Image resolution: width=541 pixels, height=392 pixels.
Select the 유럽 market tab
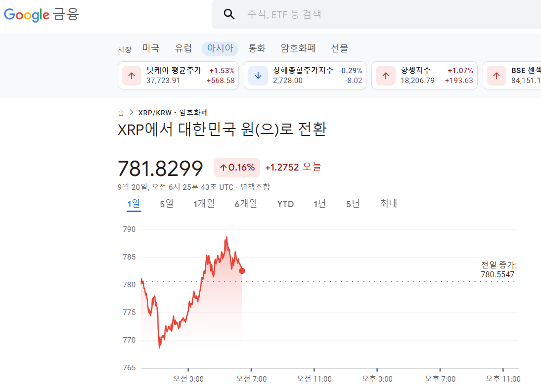click(x=183, y=48)
